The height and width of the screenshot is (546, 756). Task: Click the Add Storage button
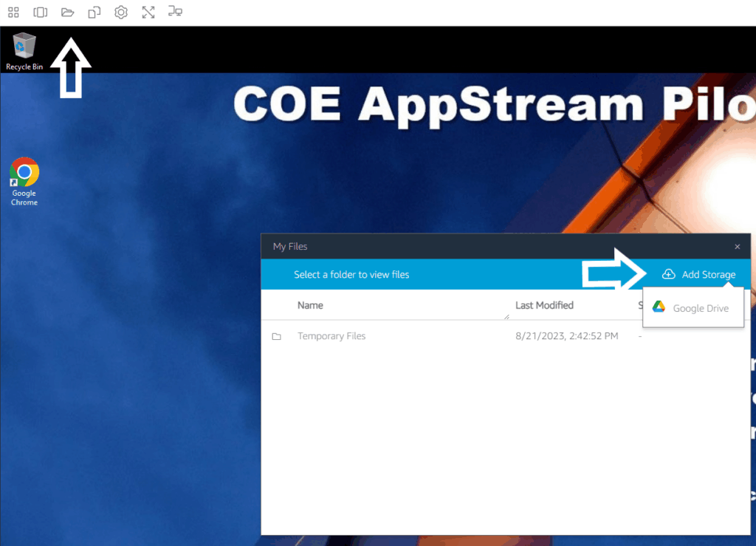[x=698, y=274]
